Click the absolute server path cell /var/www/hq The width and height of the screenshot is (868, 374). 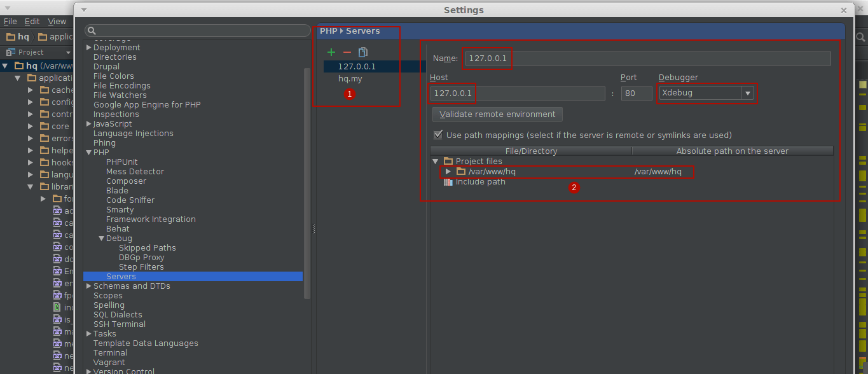658,172
